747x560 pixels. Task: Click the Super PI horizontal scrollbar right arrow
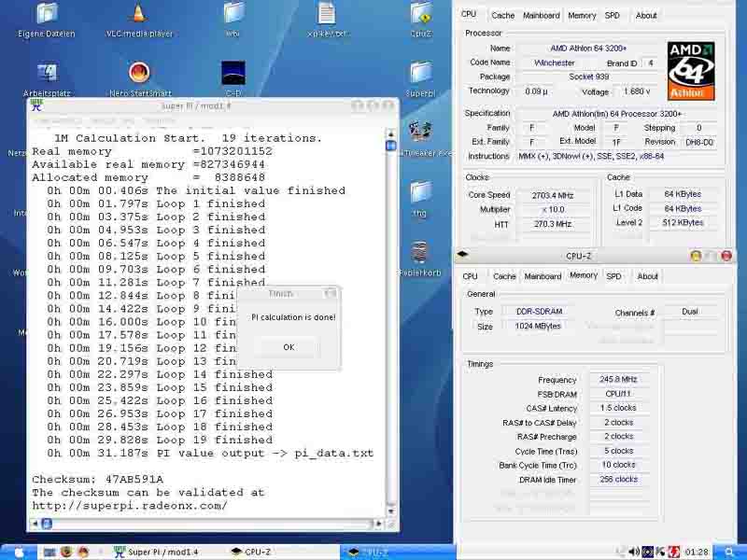[x=378, y=524]
